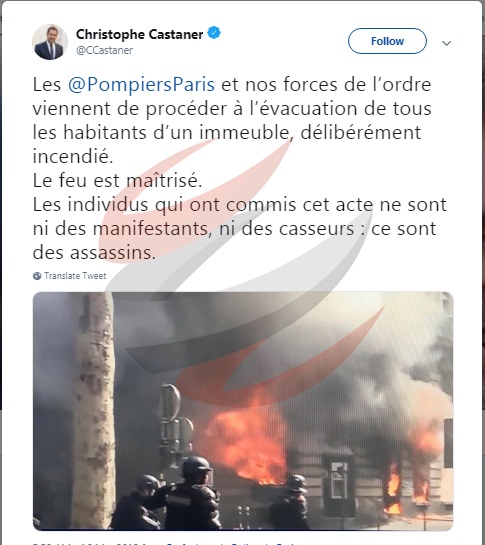Click the burning doorway at photo's right edge
The image size is (485, 545).
[394, 488]
